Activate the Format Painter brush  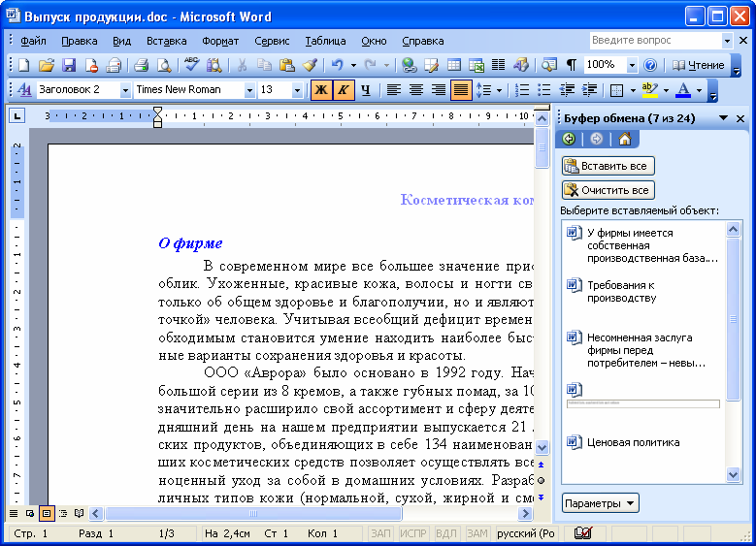point(310,65)
